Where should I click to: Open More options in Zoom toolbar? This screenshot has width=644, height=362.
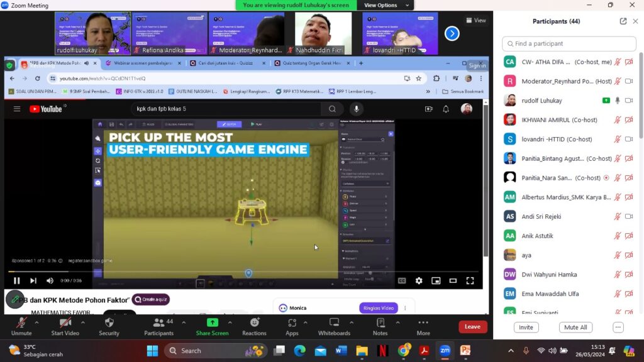pos(423,327)
